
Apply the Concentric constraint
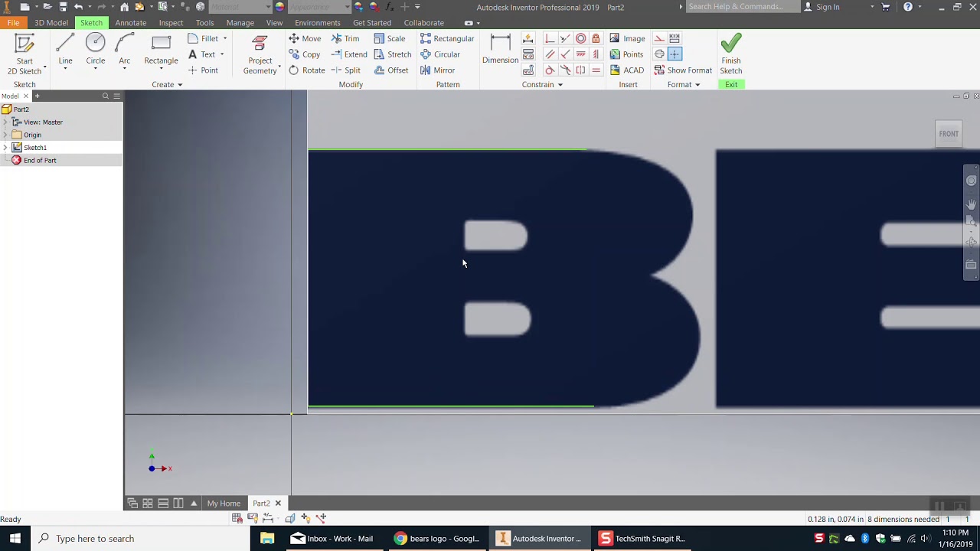581,38
